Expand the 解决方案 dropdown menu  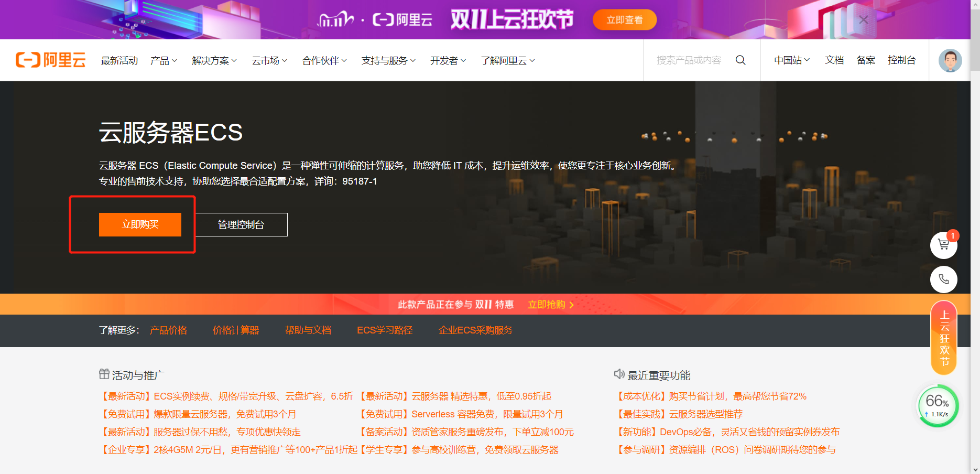click(x=214, y=61)
